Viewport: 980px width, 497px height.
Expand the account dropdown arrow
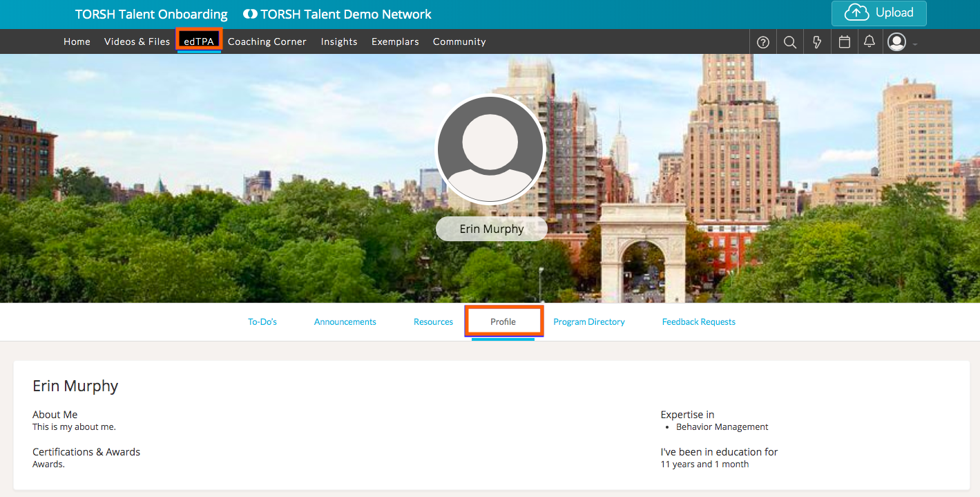(915, 44)
